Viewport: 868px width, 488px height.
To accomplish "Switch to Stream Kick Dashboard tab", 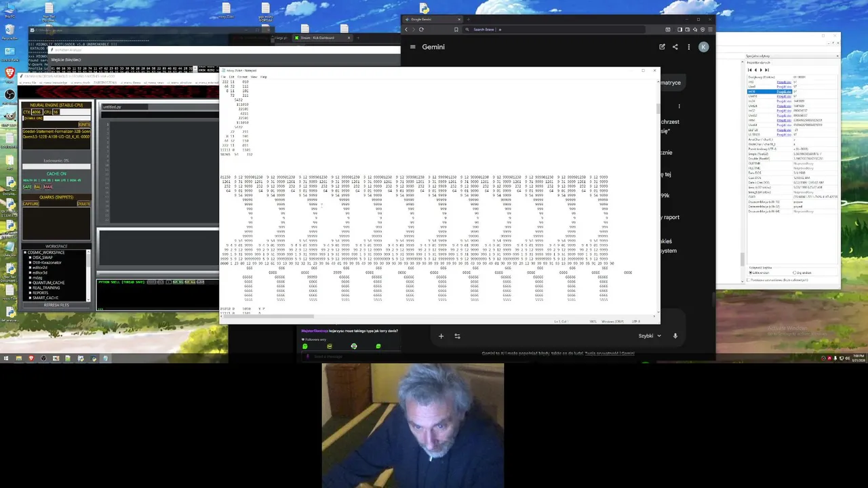I will pyautogui.click(x=322, y=37).
